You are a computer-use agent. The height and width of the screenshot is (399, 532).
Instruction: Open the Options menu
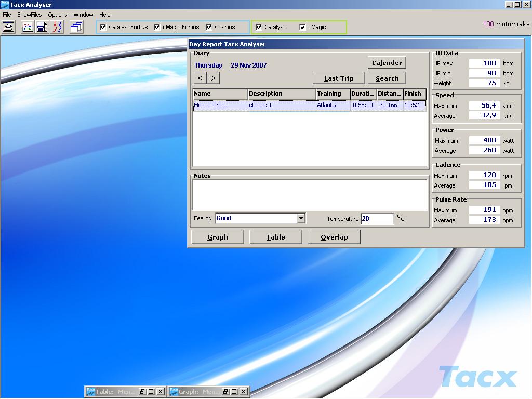[x=58, y=15]
